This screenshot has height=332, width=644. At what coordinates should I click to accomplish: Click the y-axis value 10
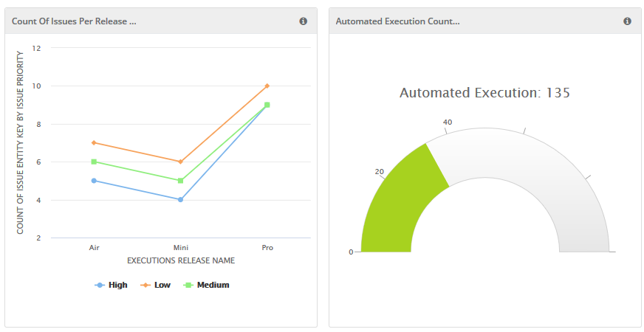click(x=37, y=86)
